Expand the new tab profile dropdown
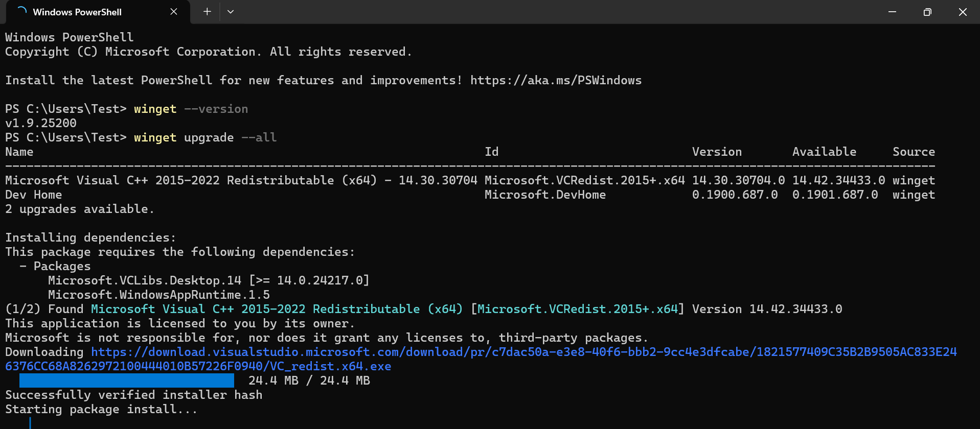 pos(231,12)
